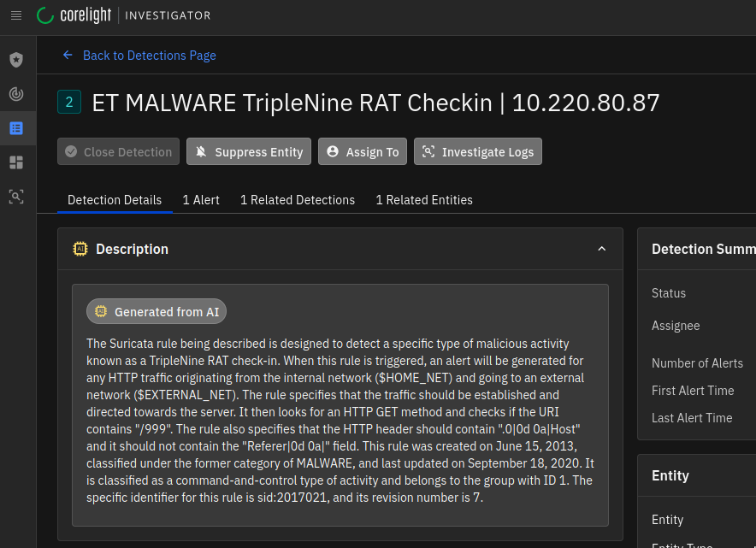Click the Suppress Entity button
The image size is (756, 548).
[249, 152]
